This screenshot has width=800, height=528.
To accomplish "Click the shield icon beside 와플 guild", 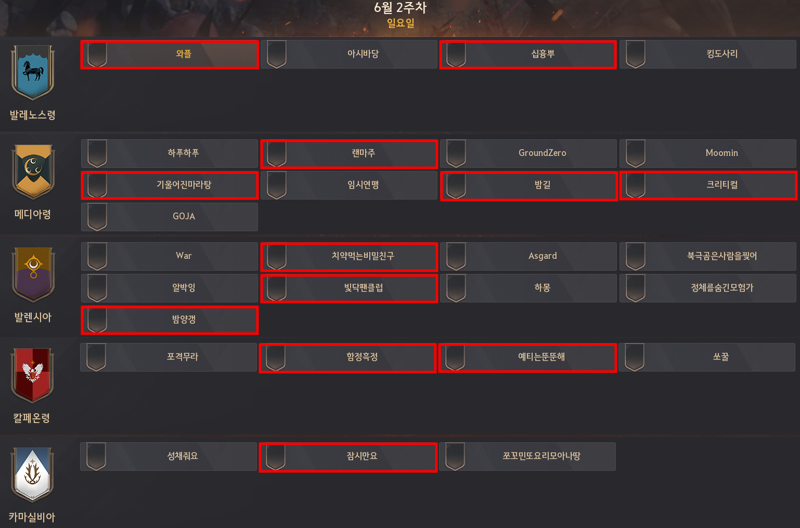I will coord(97,55).
